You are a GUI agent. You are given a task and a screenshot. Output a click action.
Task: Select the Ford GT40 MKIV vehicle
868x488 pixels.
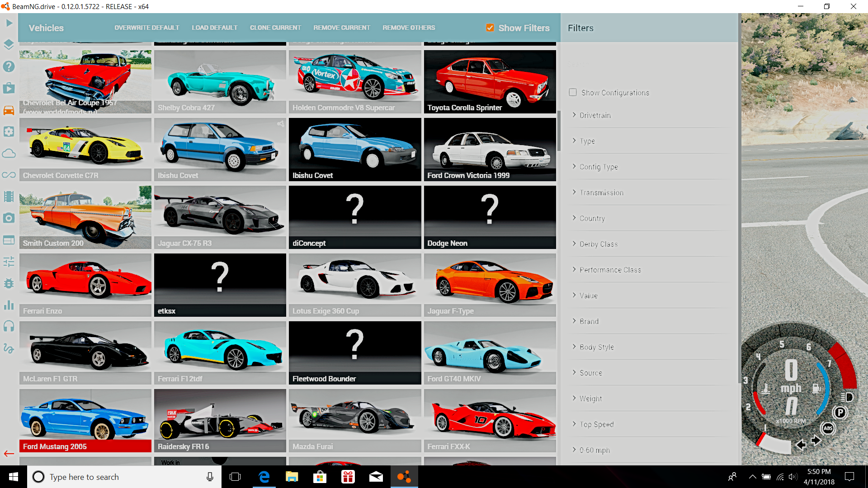pyautogui.click(x=490, y=353)
